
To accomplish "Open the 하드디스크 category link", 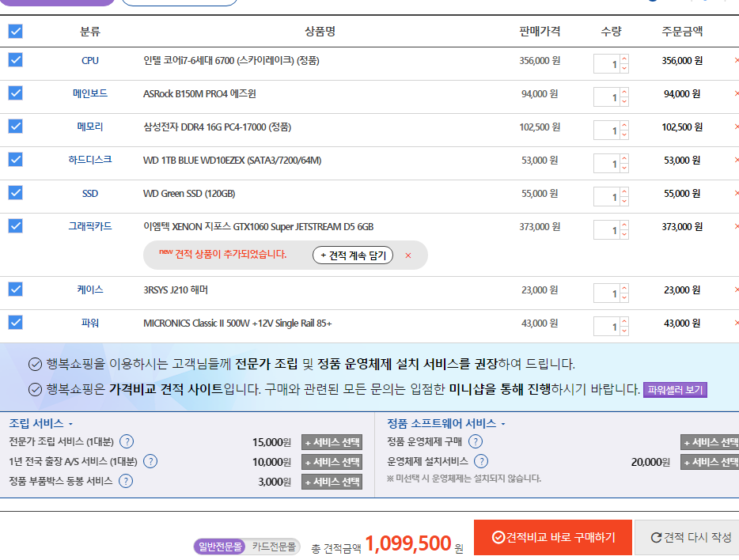I will [90, 160].
